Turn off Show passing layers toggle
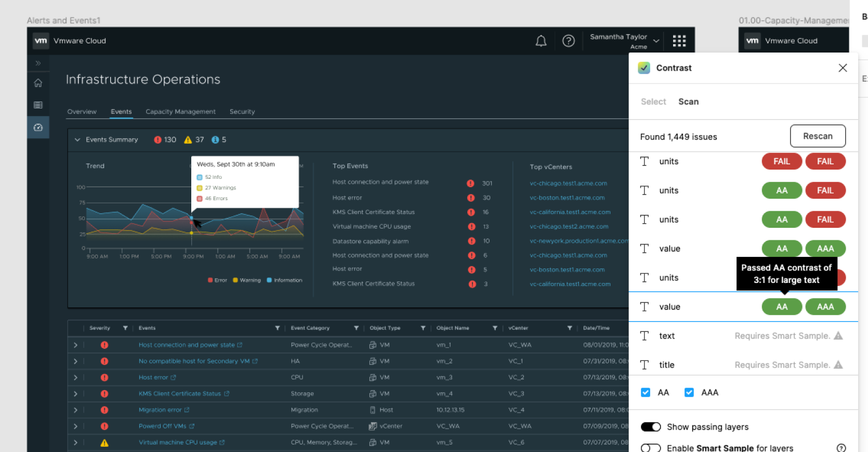Image resolution: width=868 pixels, height=452 pixels. point(651,427)
